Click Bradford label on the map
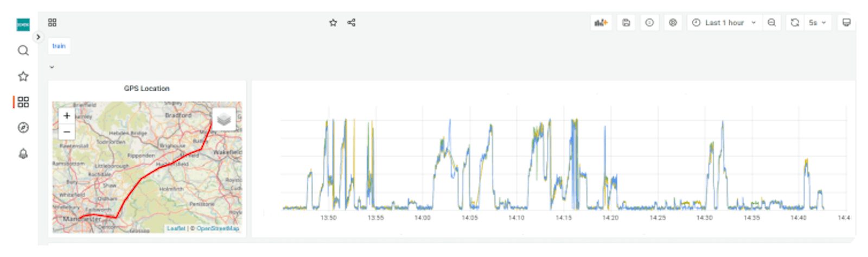Screen dimensions: 868x257 click(178, 115)
